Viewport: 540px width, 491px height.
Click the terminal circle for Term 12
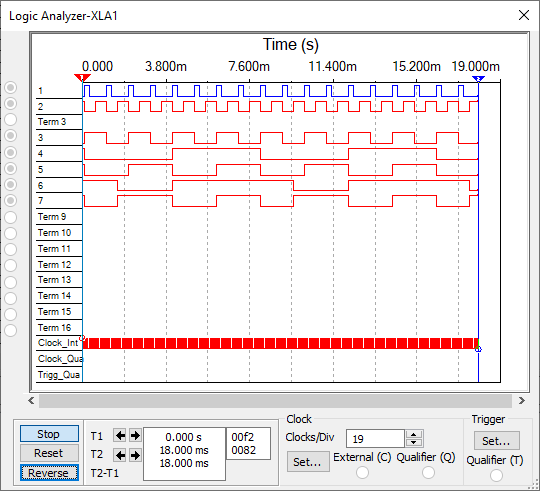tap(11, 265)
